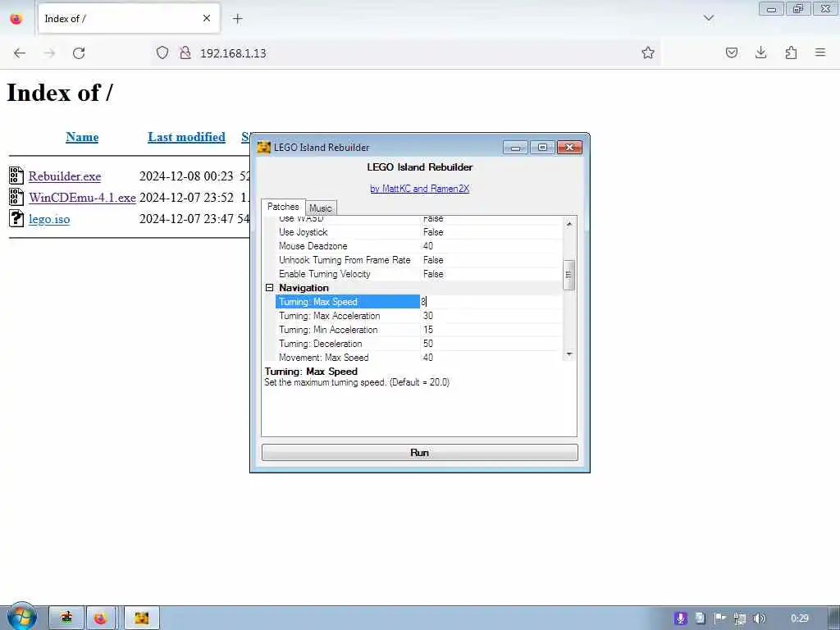Click the Mouse Deadzone value 40
This screenshot has width=840, height=630.
(428, 246)
